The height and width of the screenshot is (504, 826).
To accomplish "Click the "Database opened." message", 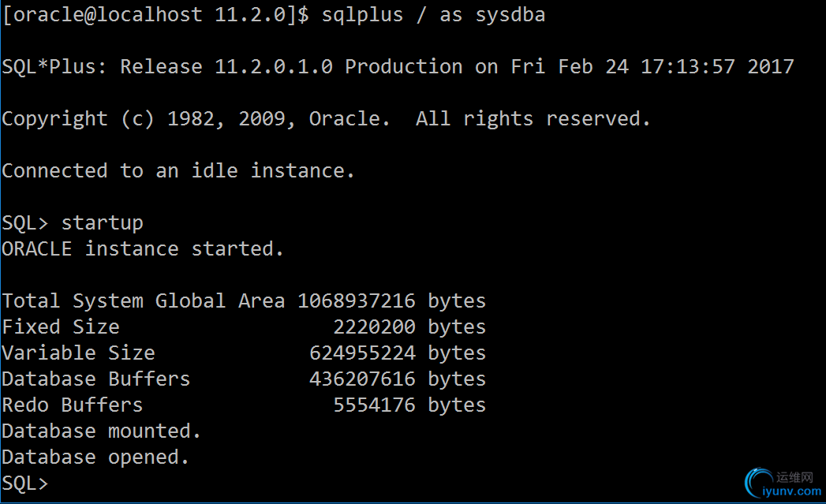I will point(95,457).
